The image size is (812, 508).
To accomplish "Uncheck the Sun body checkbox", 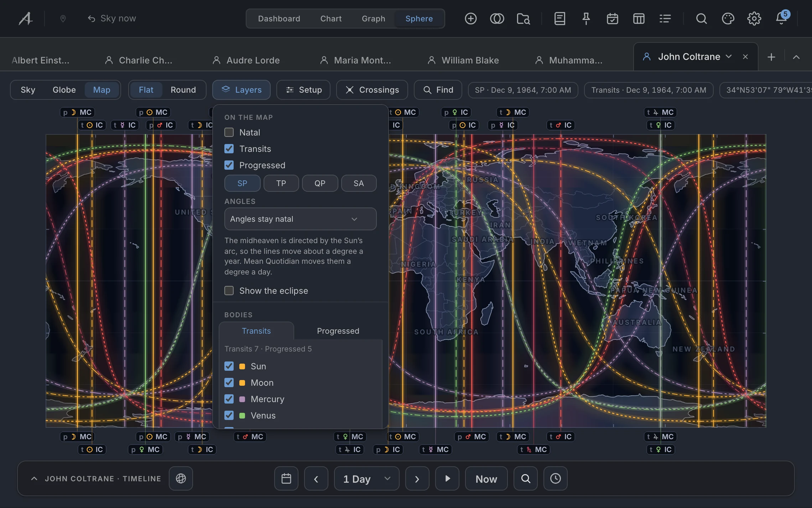I will (x=229, y=366).
